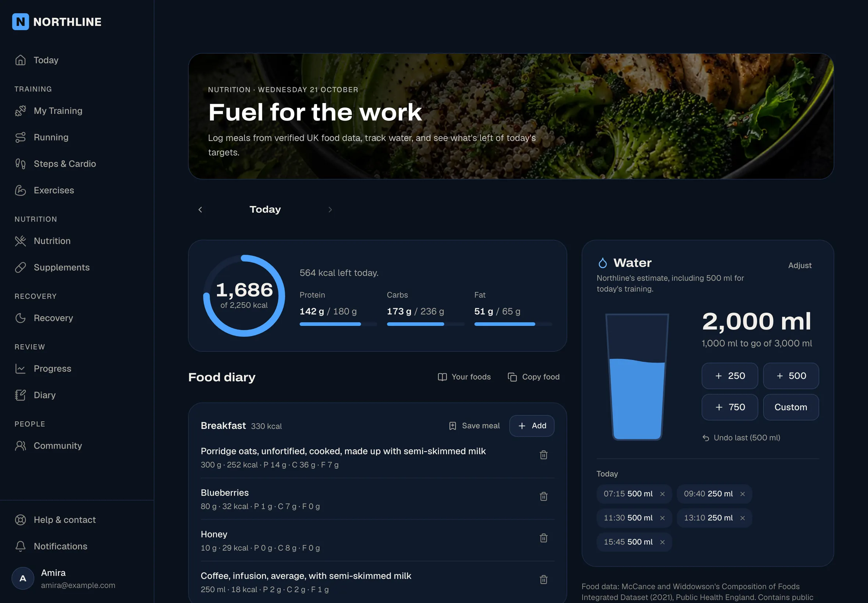Viewport: 868px width, 603px height.
Task: Open Your foods library
Action: coord(464,377)
